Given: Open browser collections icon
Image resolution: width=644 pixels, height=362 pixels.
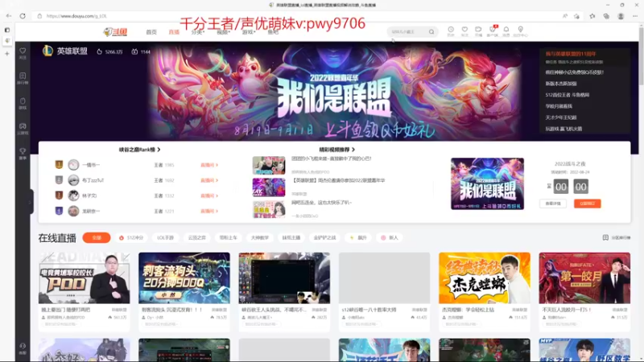Looking at the screenshot, I should tap(606, 16).
